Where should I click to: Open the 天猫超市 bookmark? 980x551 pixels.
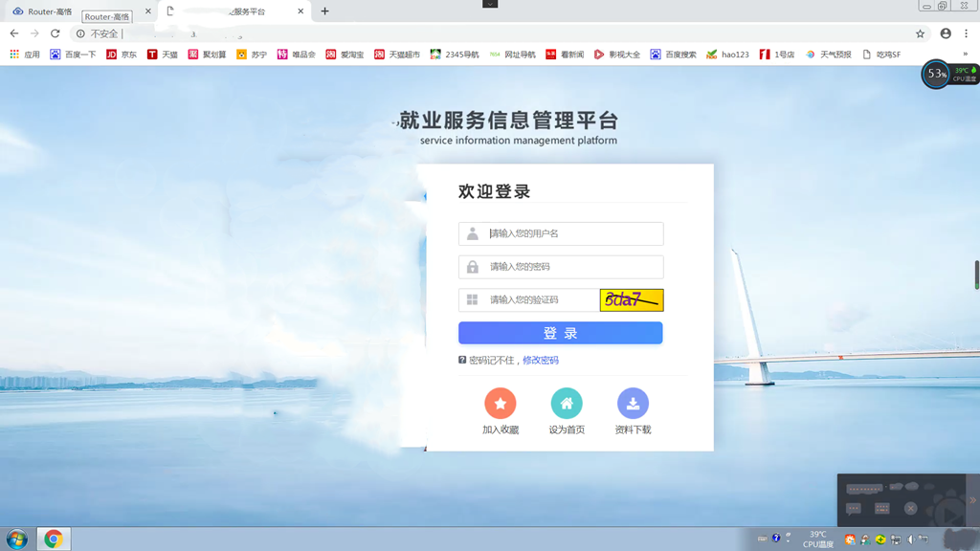click(x=397, y=55)
